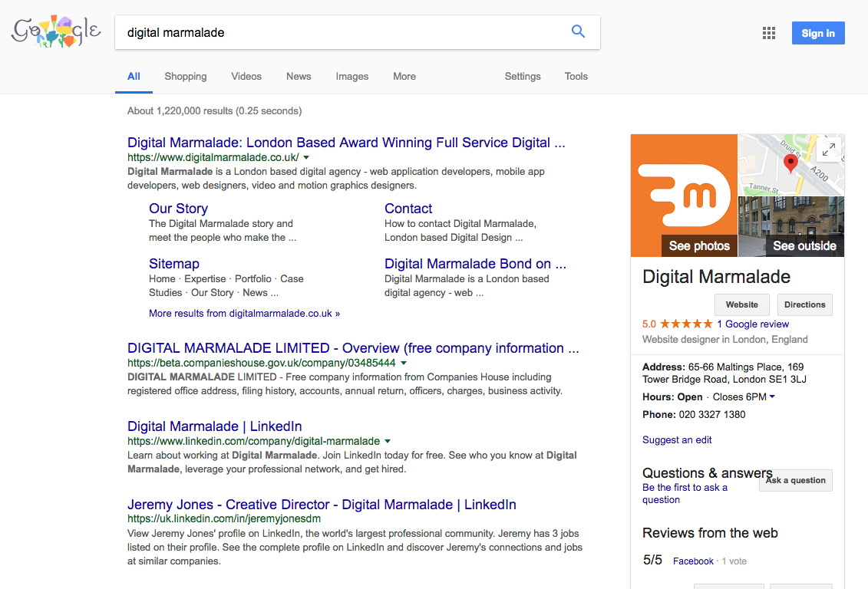The image size is (868, 589).
Task: Open the 1 Google review link
Action: pyautogui.click(x=753, y=324)
